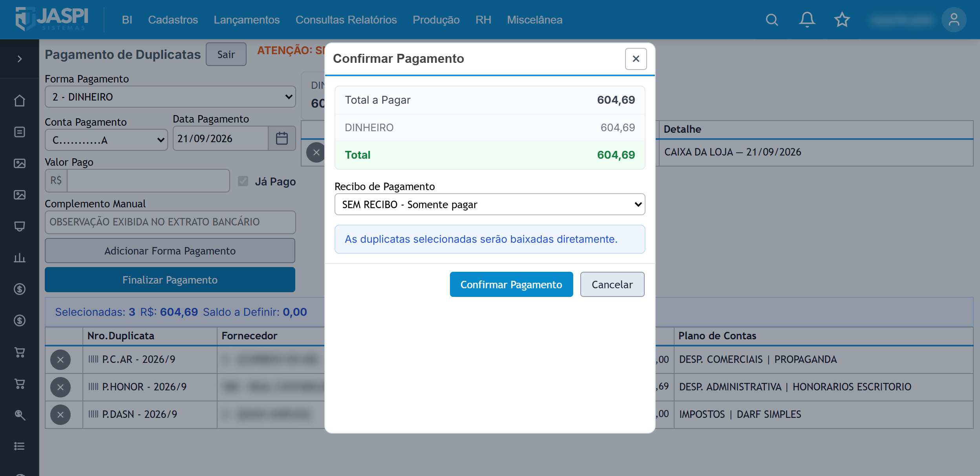Open the Consultas Relatórios menu
This screenshot has width=980, height=476.
click(x=346, y=20)
